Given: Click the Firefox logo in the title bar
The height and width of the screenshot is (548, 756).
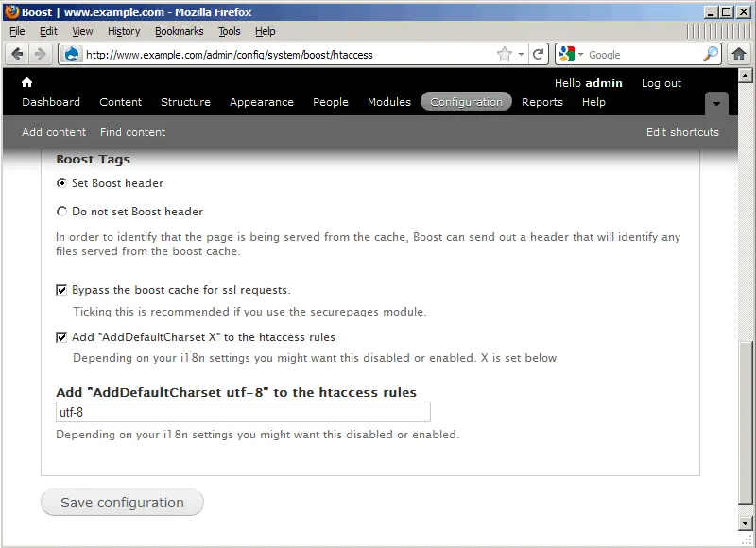Looking at the screenshot, I should tap(12, 11).
